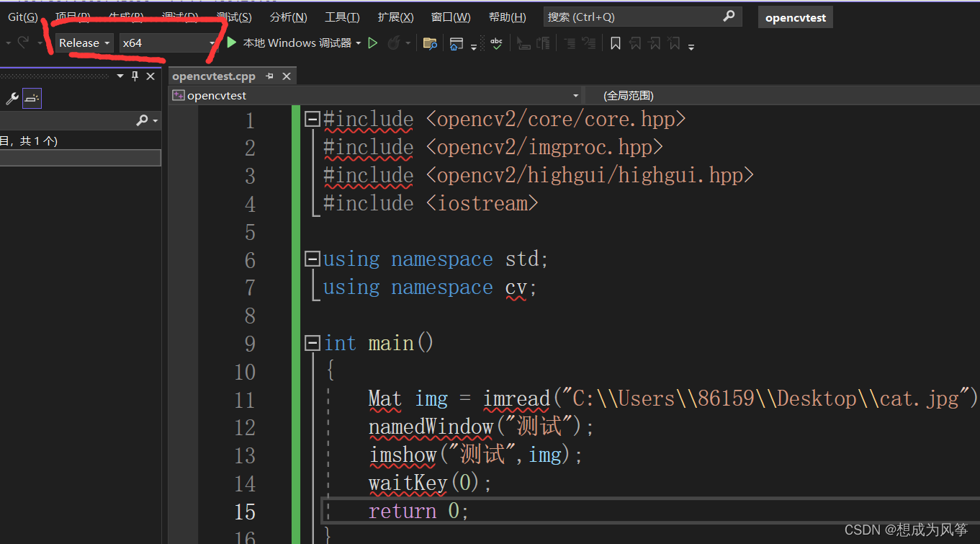Click the wrench properties icon
This screenshot has width=980, height=544.
pyautogui.click(x=12, y=99)
